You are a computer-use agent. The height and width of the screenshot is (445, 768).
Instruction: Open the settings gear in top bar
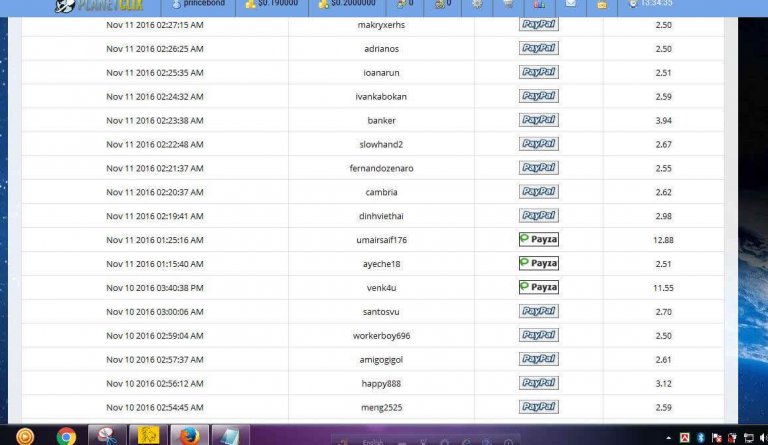tap(477, 4)
